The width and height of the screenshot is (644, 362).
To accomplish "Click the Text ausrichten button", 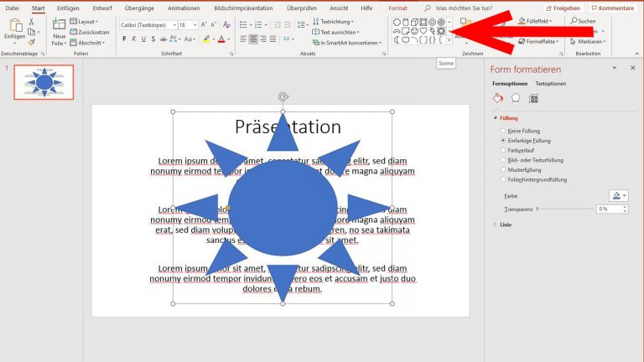I will pyautogui.click(x=336, y=32).
